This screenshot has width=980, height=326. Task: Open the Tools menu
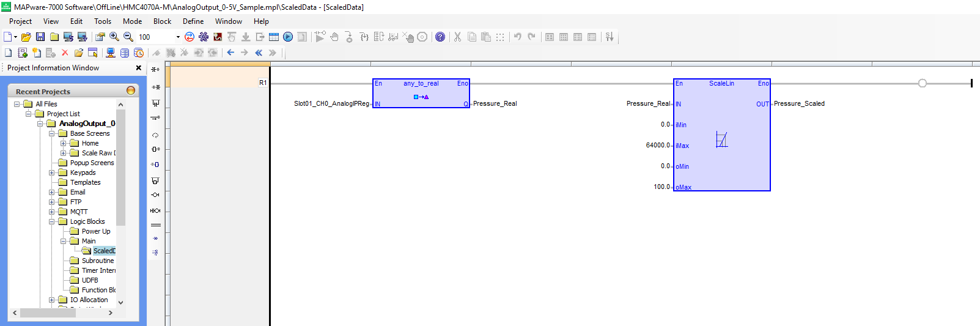coord(103,21)
